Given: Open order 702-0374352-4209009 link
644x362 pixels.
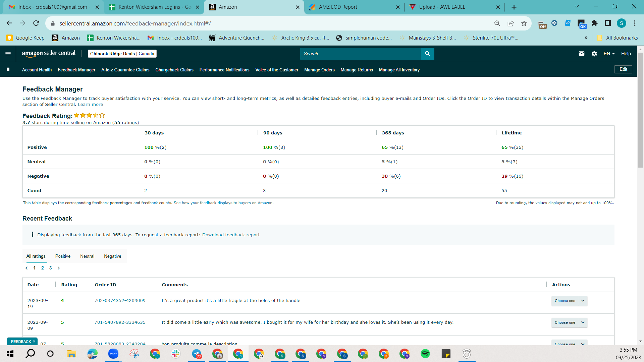Looking at the screenshot, I should point(120,301).
